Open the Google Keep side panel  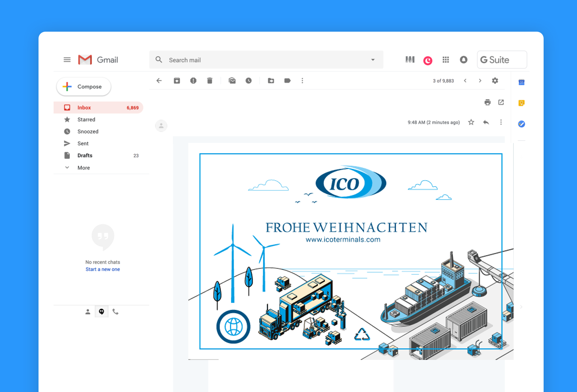coord(521,103)
